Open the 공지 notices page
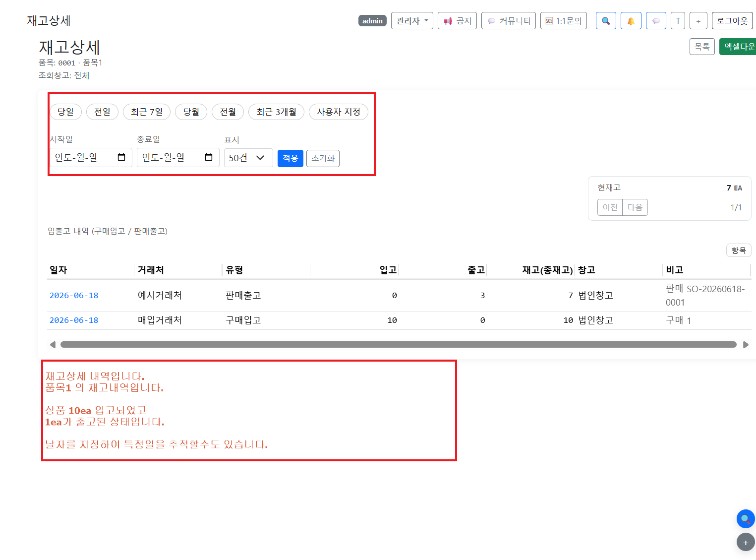756x560 pixels. tap(457, 21)
